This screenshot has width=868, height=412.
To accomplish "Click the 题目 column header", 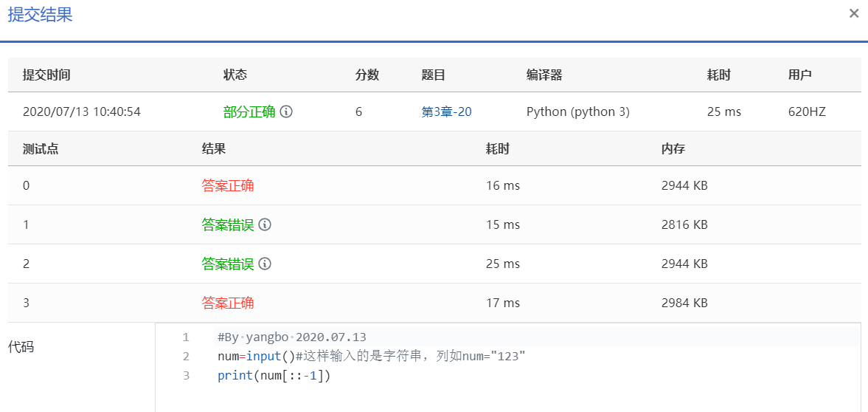I will click(434, 75).
